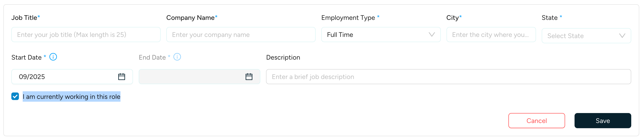Click the Cancel button
This screenshot has height=140, width=644.
coord(537,120)
